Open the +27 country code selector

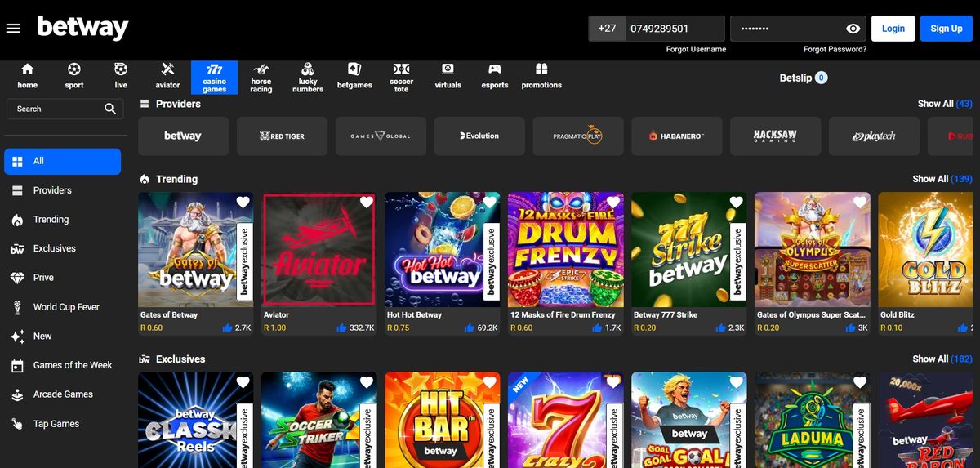pos(607,29)
